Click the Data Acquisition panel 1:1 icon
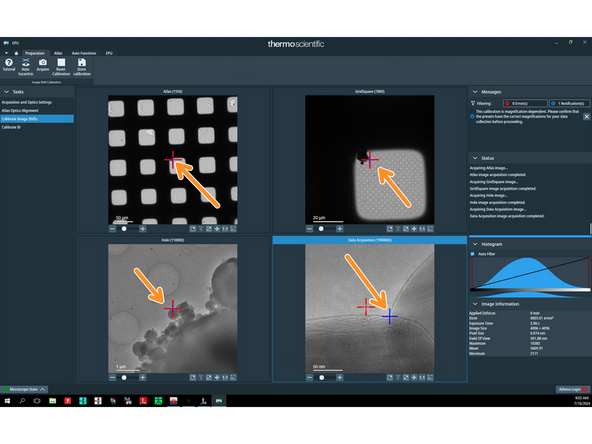 [422, 378]
